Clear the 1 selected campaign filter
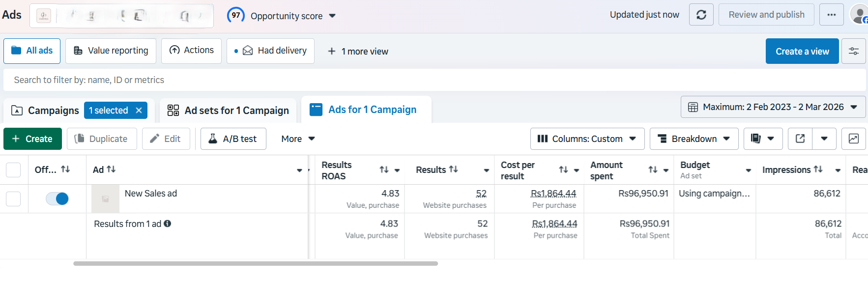Viewport: 868px width, 308px height. (139, 111)
